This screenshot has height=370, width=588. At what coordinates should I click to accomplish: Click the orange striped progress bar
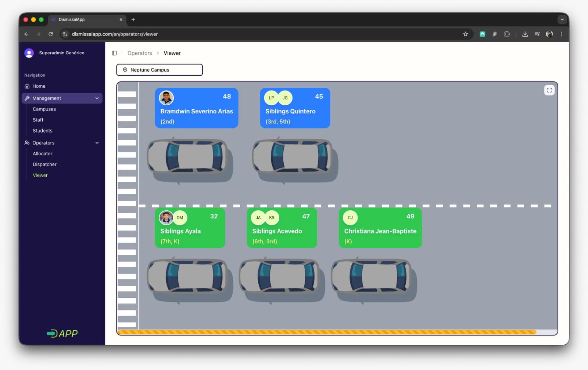click(x=326, y=332)
